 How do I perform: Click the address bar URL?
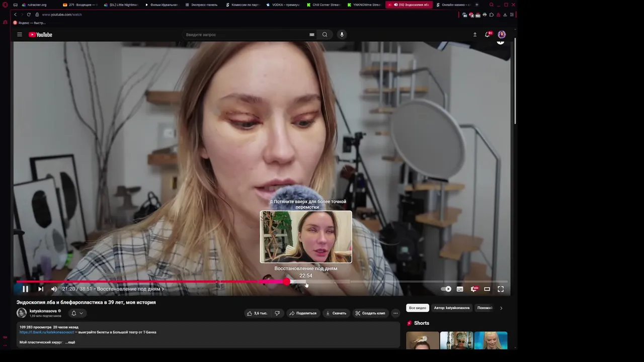tap(62, 15)
